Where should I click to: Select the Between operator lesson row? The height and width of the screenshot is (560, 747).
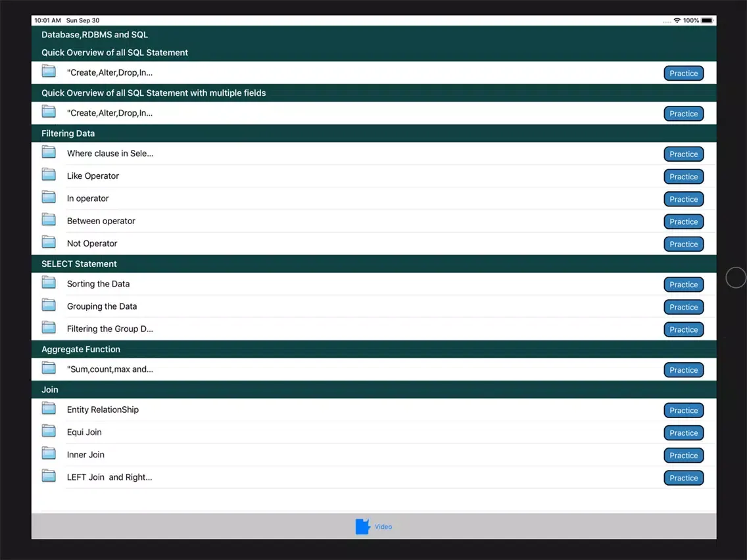point(101,221)
